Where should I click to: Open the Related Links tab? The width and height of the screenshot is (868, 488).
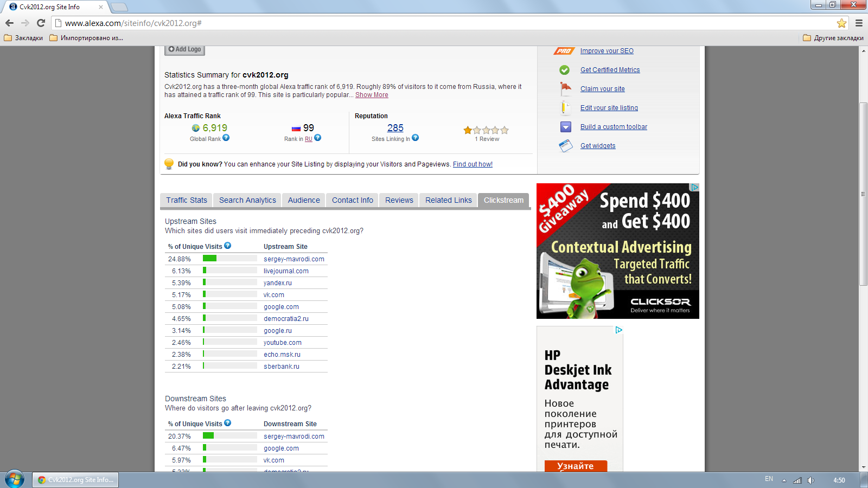[449, 200]
